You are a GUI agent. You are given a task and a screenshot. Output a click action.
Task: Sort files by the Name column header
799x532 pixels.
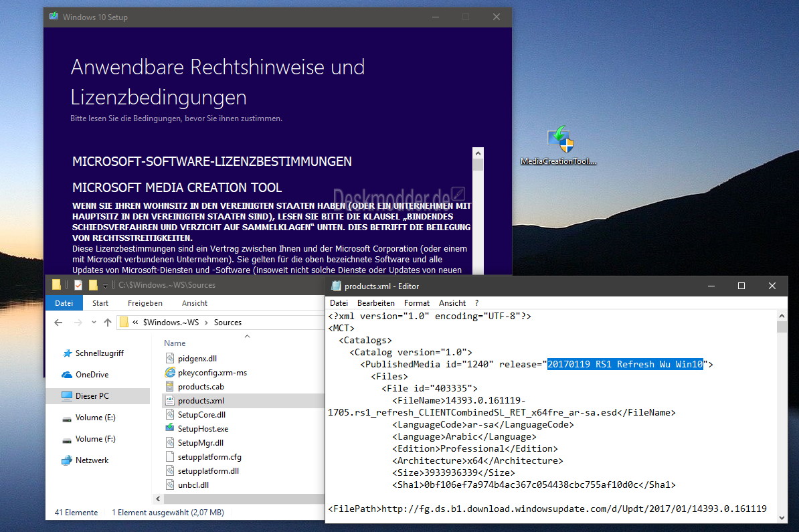click(175, 343)
